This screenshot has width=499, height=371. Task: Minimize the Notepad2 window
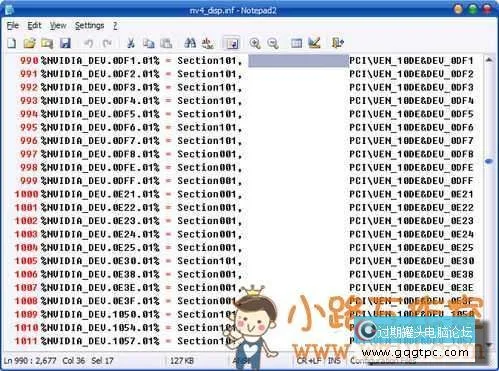tap(459, 9)
